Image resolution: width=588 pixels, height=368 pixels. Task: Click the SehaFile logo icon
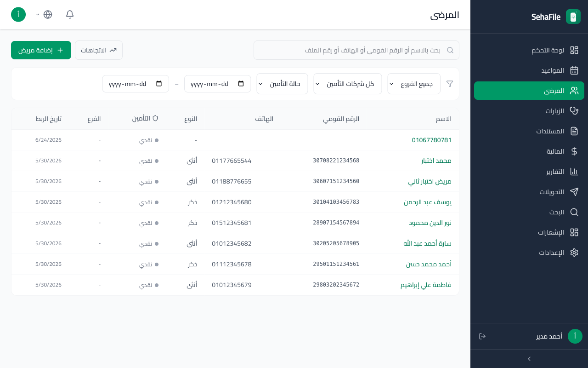[x=573, y=17]
